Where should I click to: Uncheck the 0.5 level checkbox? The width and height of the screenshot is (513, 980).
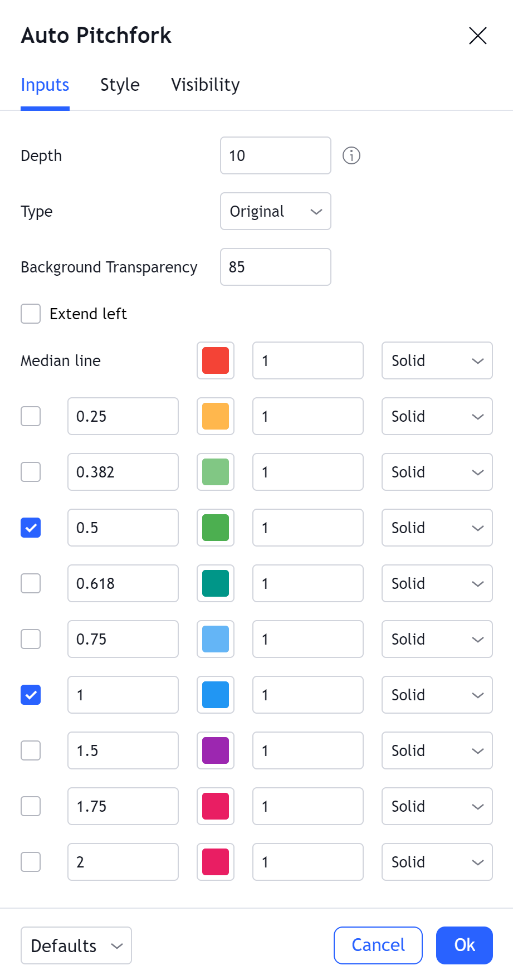31,528
